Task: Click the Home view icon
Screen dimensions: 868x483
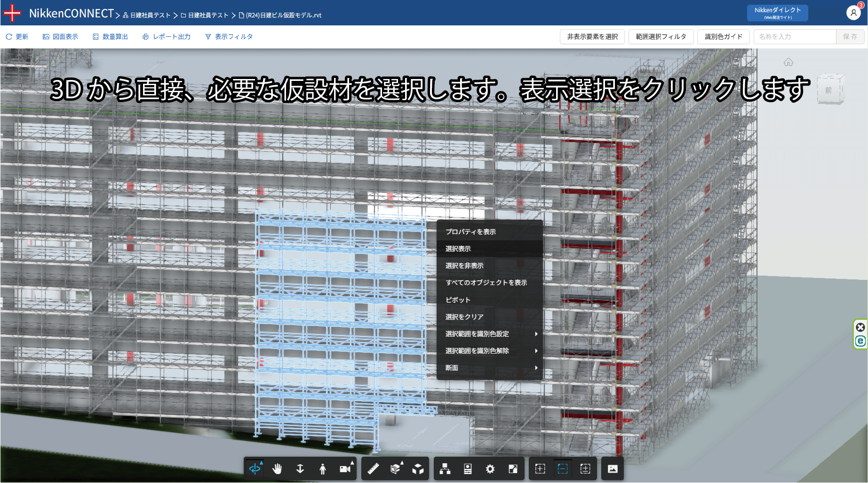Action: (788, 62)
